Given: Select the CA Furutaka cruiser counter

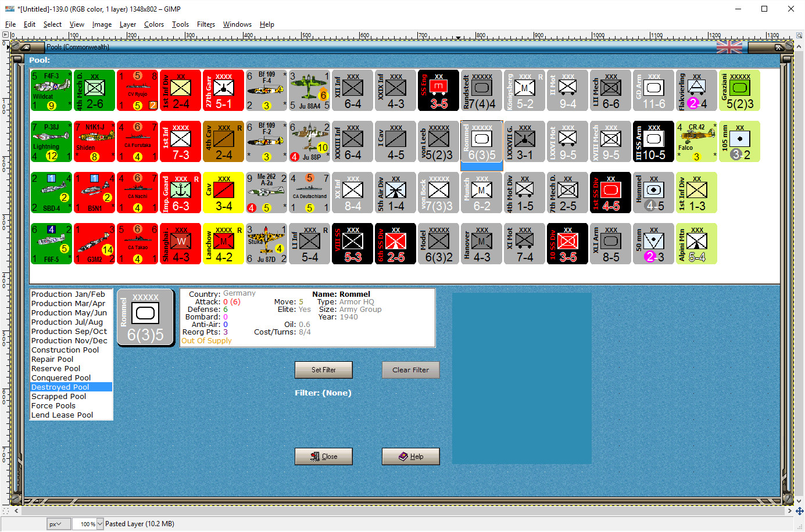Looking at the screenshot, I should point(137,142).
